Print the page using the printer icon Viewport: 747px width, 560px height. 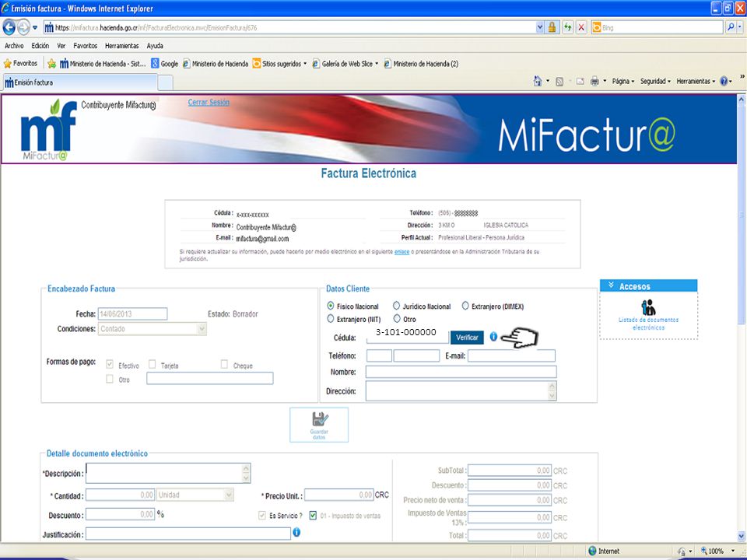pos(594,82)
